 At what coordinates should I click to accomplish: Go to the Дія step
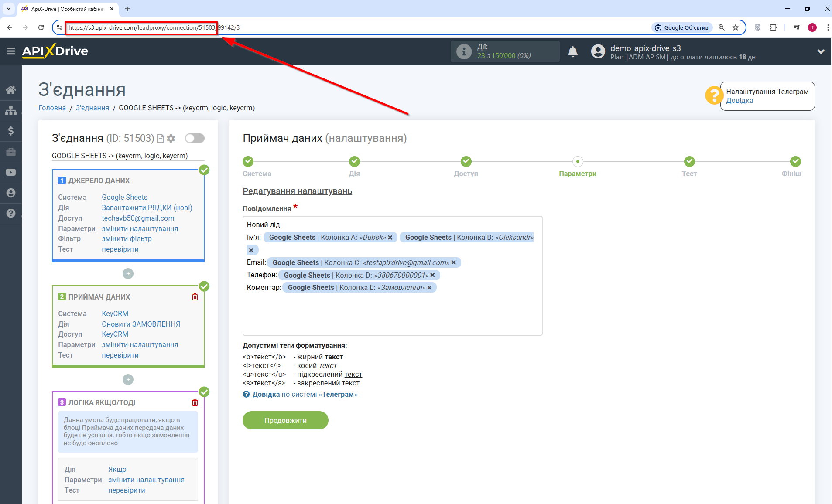click(354, 161)
